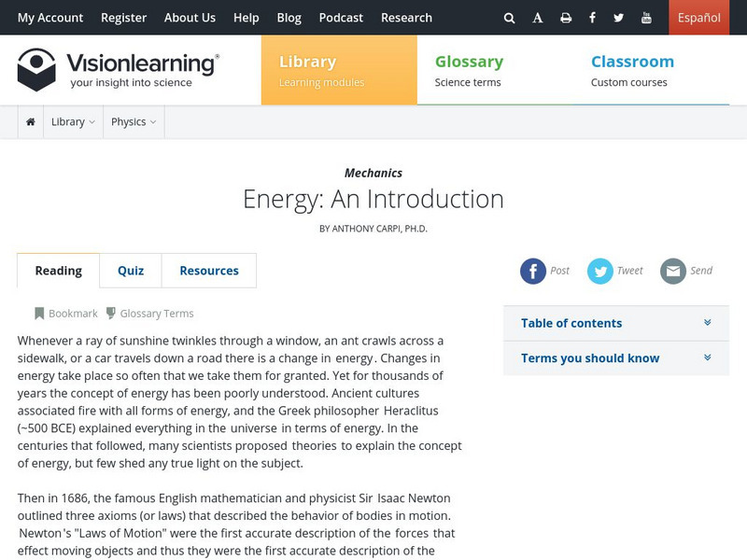
Task: Open the Physics breadcrumb dropdown
Action: coord(134,121)
